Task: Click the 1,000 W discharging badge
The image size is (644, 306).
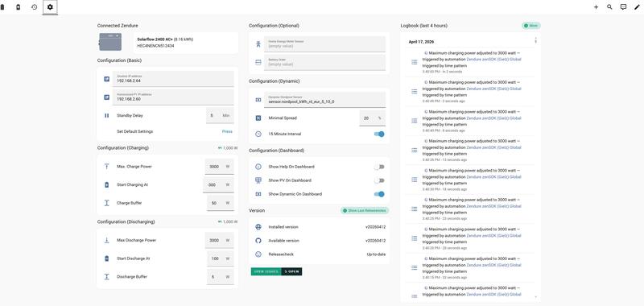Action: [x=228, y=221]
